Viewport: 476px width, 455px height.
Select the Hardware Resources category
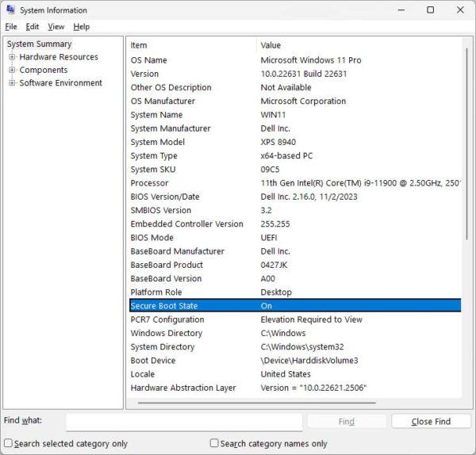[59, 57]
